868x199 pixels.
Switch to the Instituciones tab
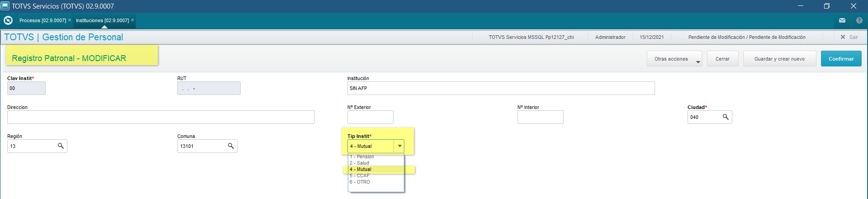102,20
